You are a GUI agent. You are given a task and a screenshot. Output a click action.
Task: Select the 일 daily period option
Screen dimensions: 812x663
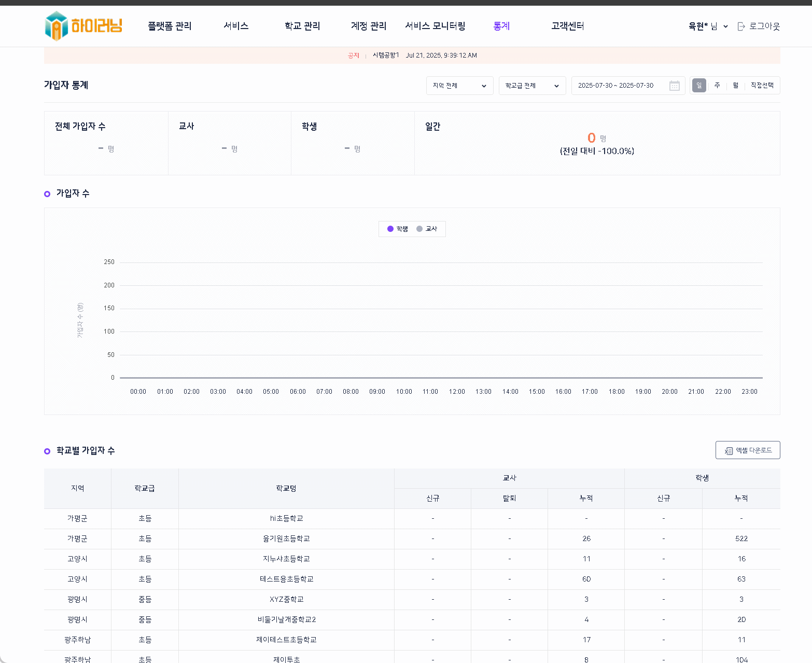click(699, 86)
